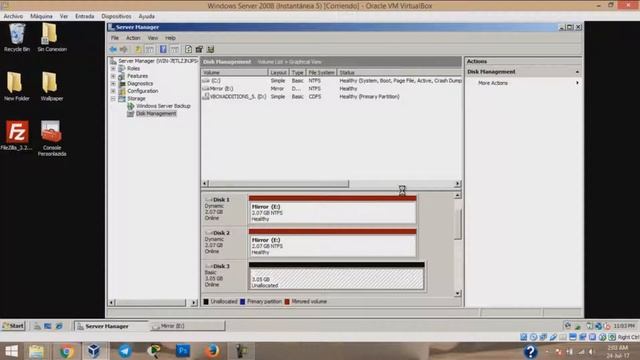Viewport: 640px width, 360px height.
Task: Sort by Volume column header
Action: (x=234, y=72)
